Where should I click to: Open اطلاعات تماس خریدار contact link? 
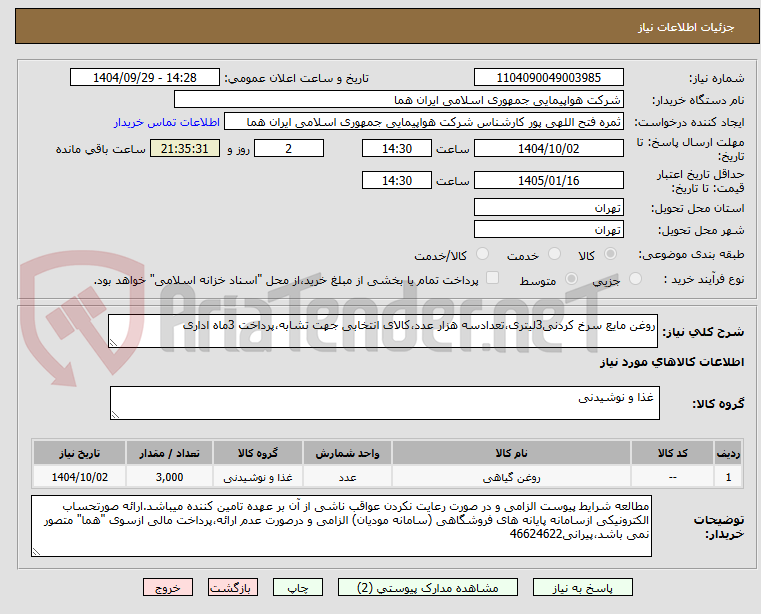click(x=166, y=122)
